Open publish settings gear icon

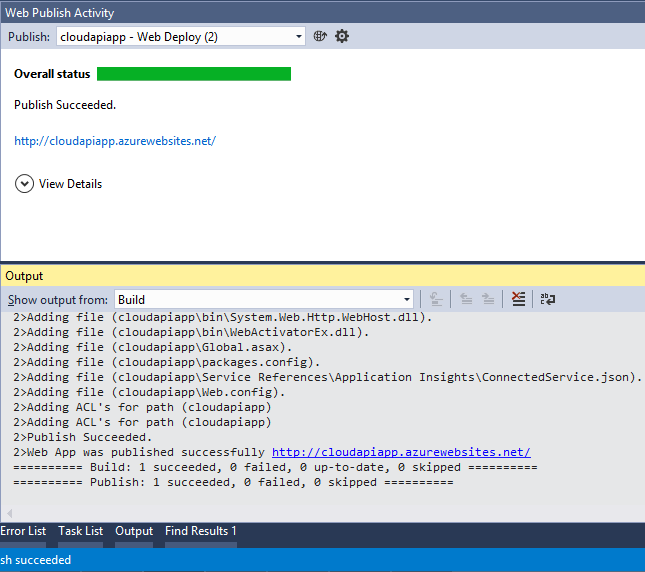(342, 37)
